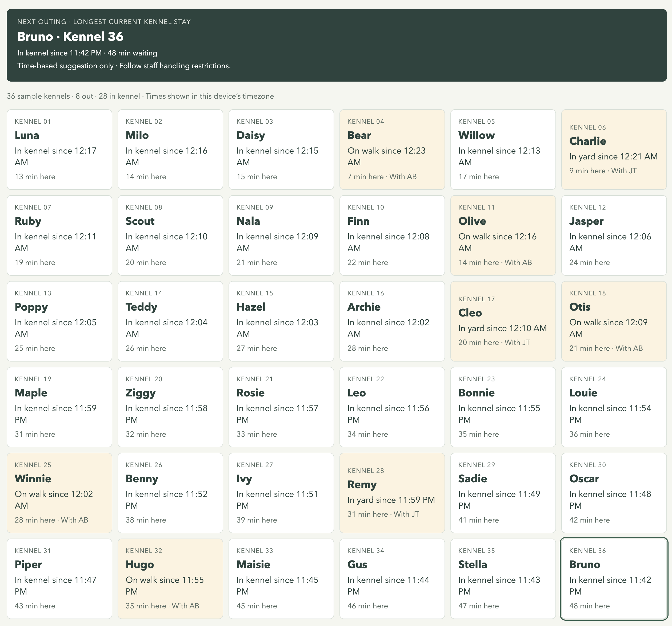Click 'In kennel since 11:42 PM · 48 min waiting'
Screen dimensions: 672x626
pyautogui.click(x=87, y=53)
